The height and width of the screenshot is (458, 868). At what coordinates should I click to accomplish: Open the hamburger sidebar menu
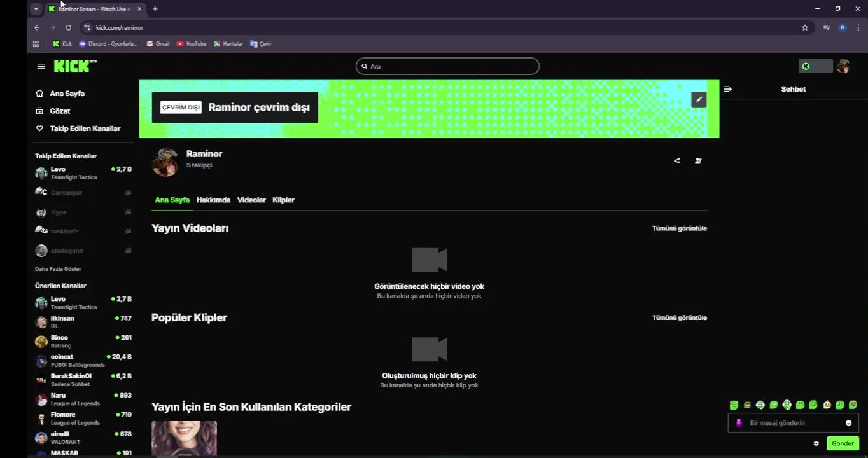click(41, 66)
